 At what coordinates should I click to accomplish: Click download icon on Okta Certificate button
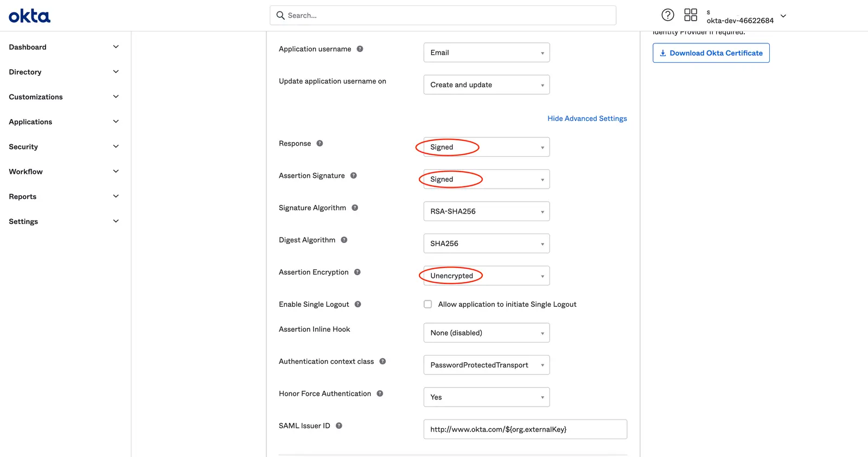662,53
